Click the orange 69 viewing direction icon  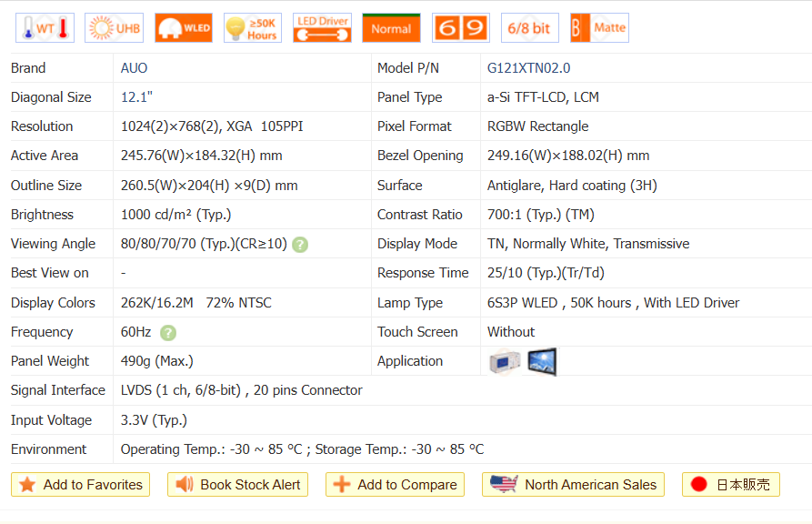(x=460, y=28)
